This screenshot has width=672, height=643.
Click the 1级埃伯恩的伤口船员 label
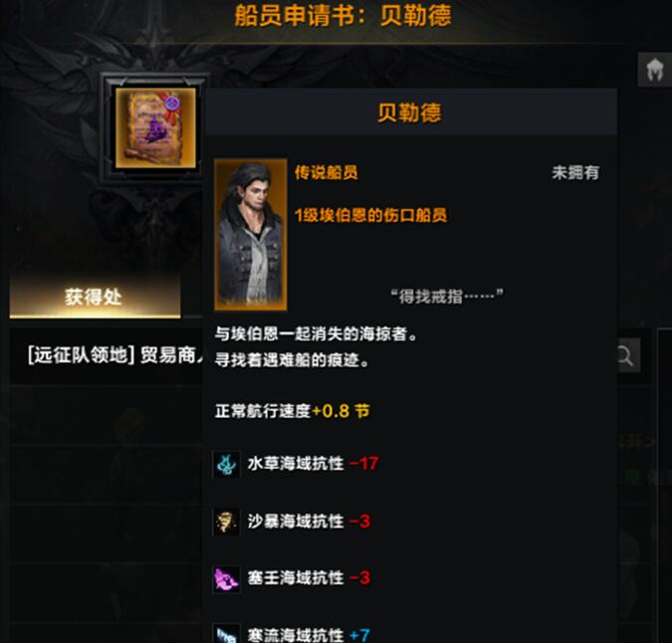click(370, 215)
